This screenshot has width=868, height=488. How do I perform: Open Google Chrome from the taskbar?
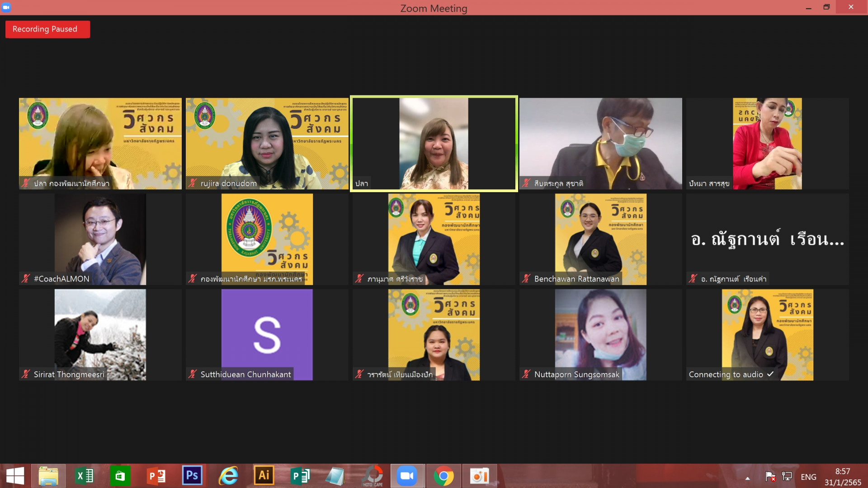[x=443, y=476]
